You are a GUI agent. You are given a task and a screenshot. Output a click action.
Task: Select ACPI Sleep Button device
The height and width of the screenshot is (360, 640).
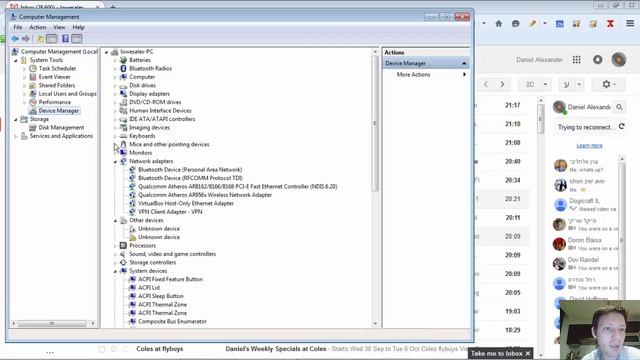click(160, 296)
